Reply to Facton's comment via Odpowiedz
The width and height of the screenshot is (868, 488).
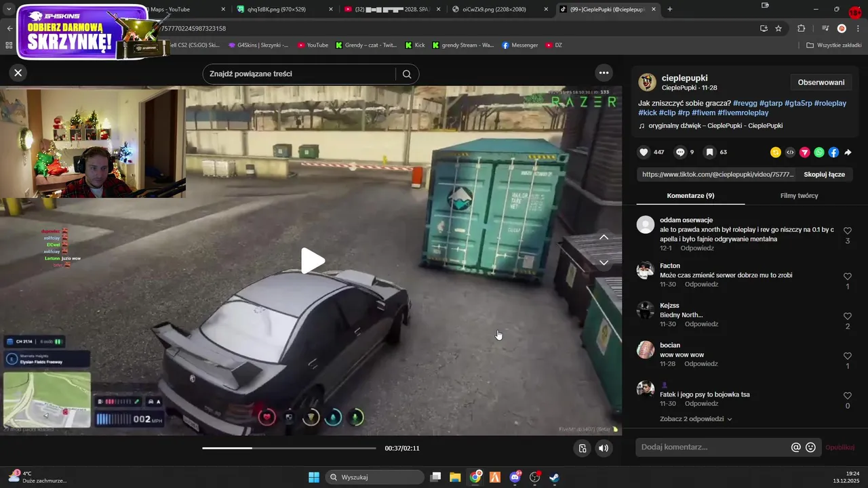coord(701,285)
